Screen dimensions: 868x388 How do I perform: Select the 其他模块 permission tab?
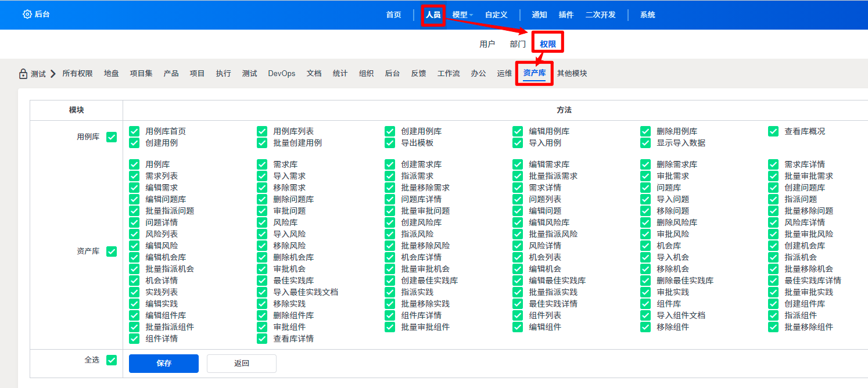click(572, 74)
